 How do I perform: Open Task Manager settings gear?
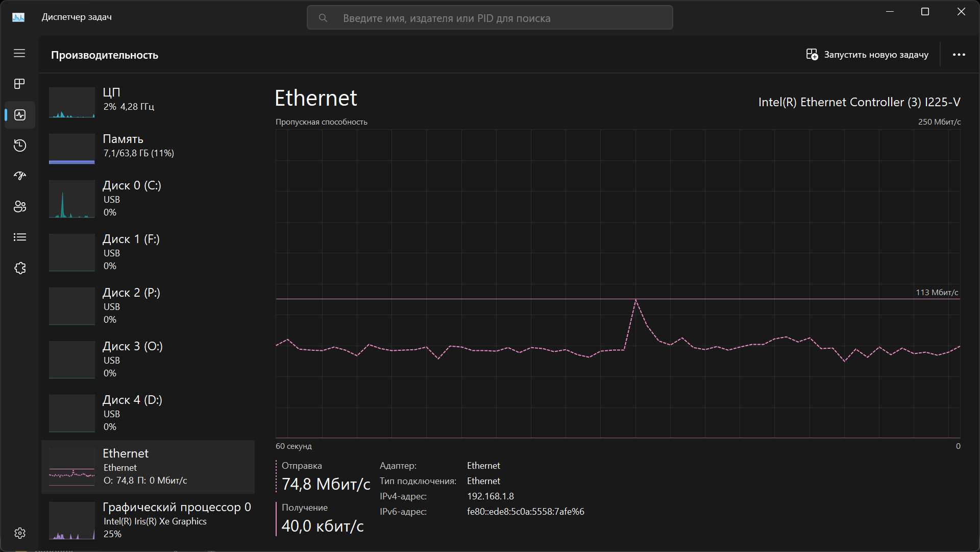pos(19,533)
